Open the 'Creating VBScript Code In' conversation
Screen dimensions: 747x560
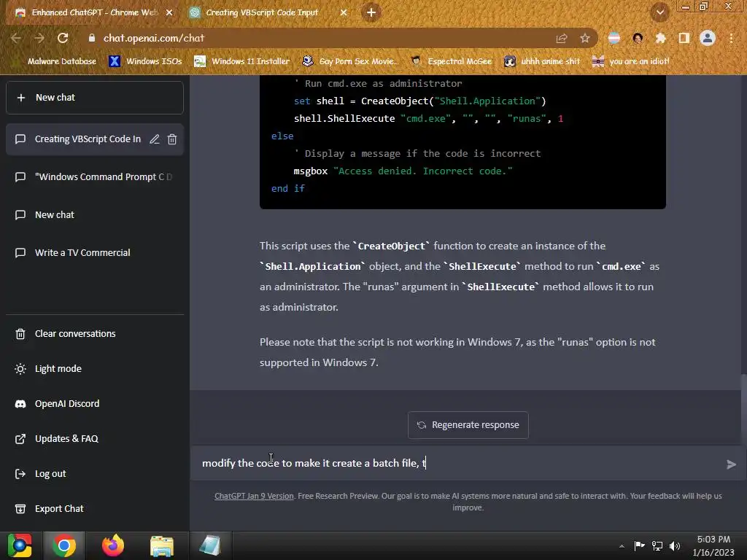(x=88, y=139)
